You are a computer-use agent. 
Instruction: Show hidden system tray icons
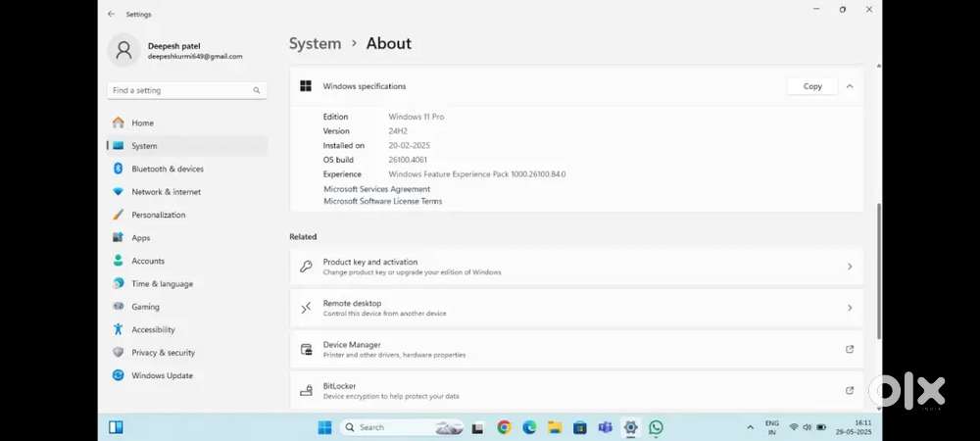750,427
